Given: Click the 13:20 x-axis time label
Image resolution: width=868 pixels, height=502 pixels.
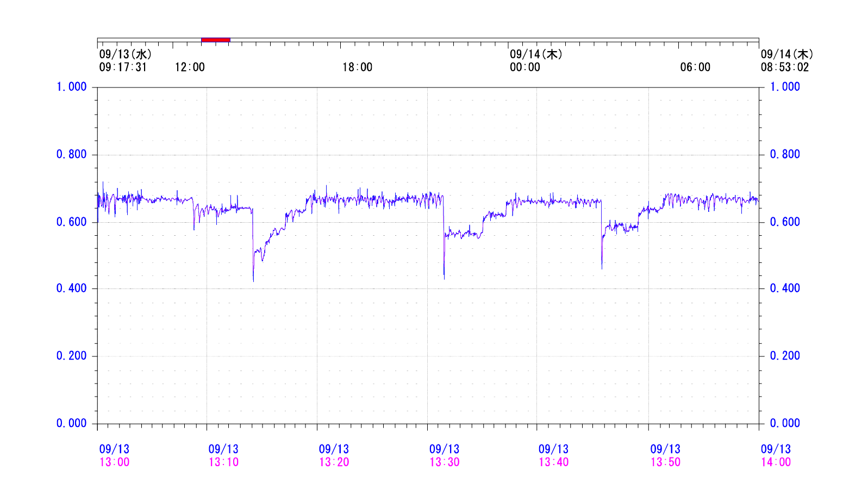Looking at the screenshot, I should pyautogui.click(x=334, y=462).
